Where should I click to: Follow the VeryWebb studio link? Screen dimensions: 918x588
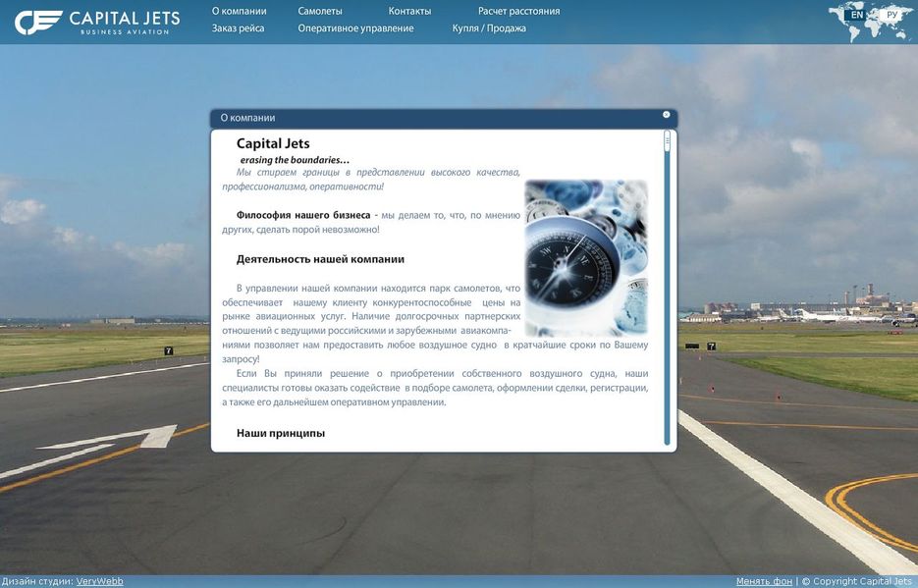point(99,581)
